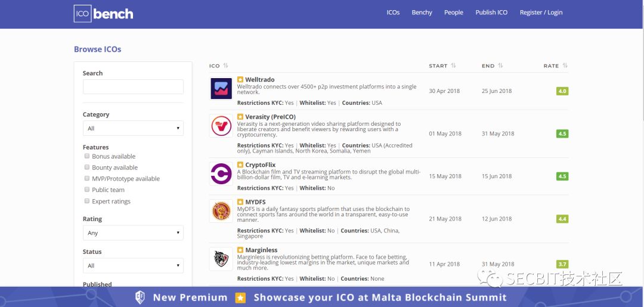Image resolution: width=644 pixels, height=307 pixels.
Task: Open the Welltrado ICO title link
Action: [259, 80]
